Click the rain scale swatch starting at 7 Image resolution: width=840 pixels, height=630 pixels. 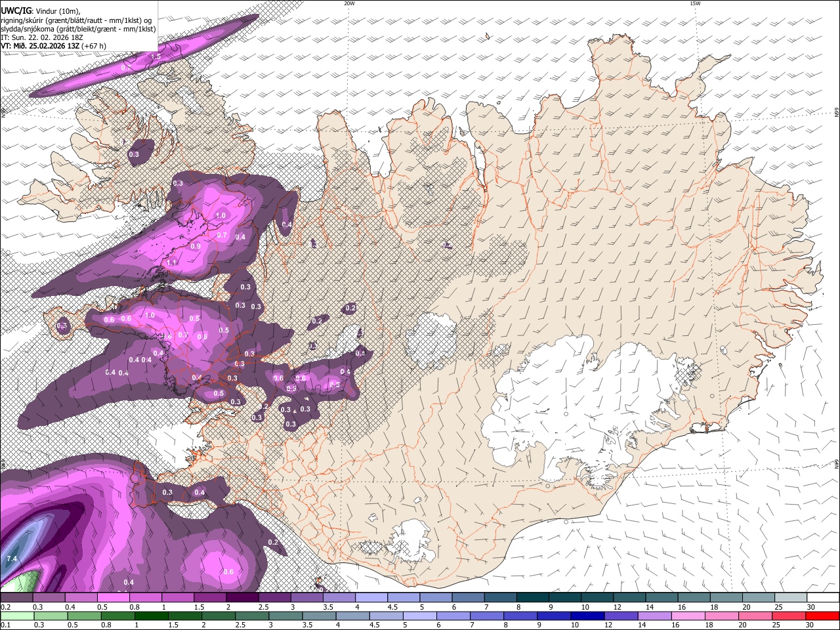487,616
